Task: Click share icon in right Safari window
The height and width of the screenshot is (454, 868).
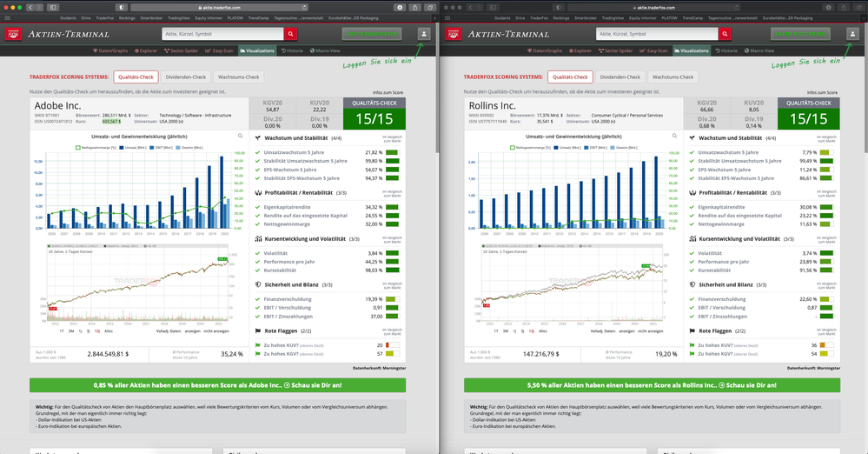Action: coord(844,7)
